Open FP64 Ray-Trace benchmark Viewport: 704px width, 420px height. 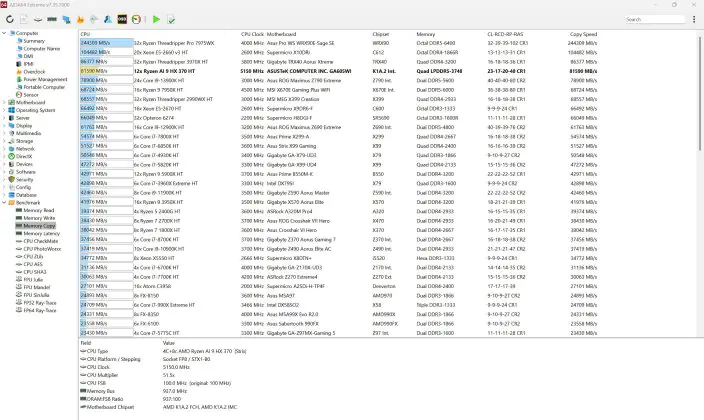[40, 310]
